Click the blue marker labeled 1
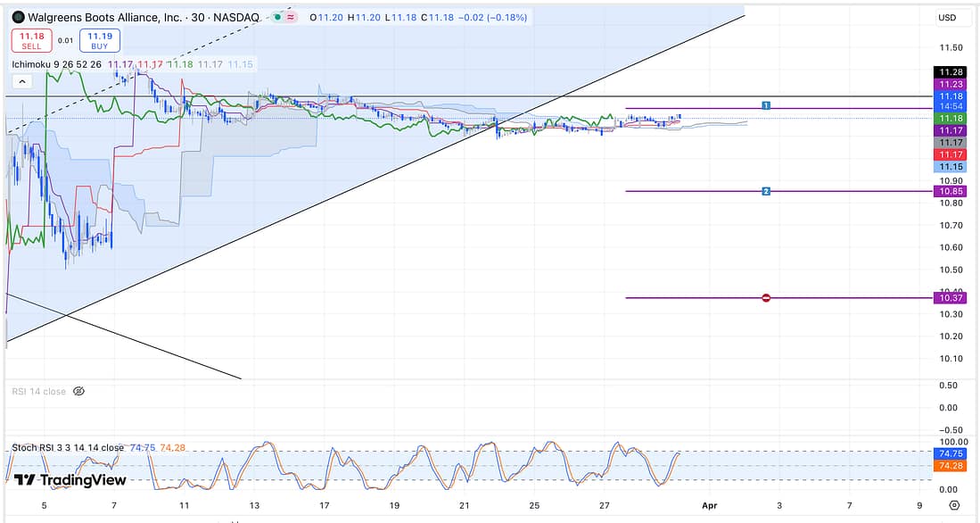Image resolution: width=980 pixels, height=523 pixels. coord(766,105)
